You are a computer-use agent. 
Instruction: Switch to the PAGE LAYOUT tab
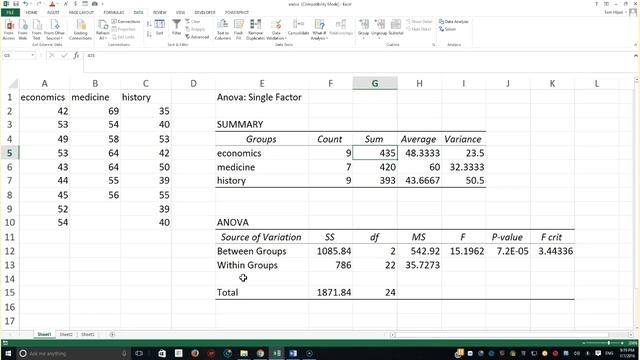click(x=81, y=13)
